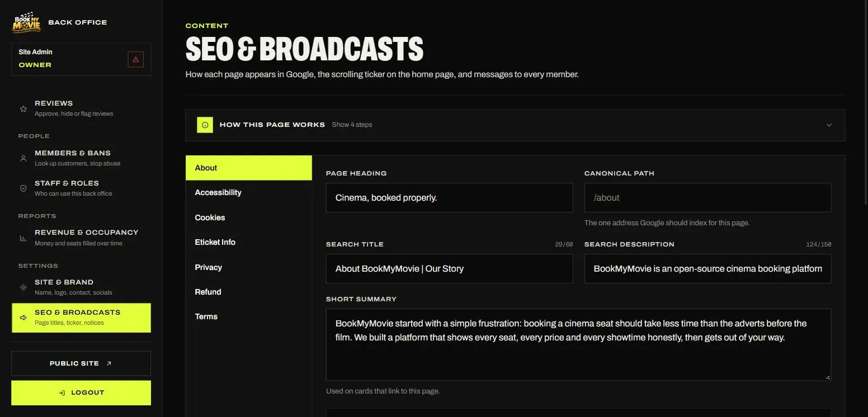Switch to the Cookies page tab
Screen dimensions: 868x417
coord(249,217)
